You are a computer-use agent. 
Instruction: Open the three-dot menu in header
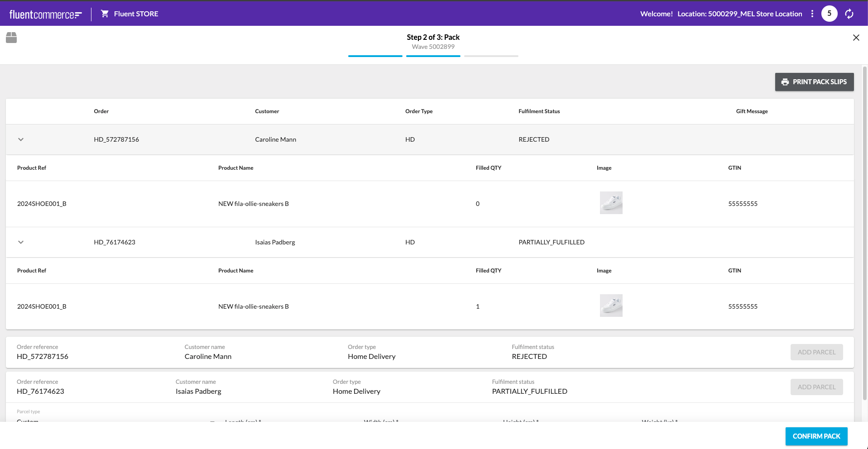812,14
